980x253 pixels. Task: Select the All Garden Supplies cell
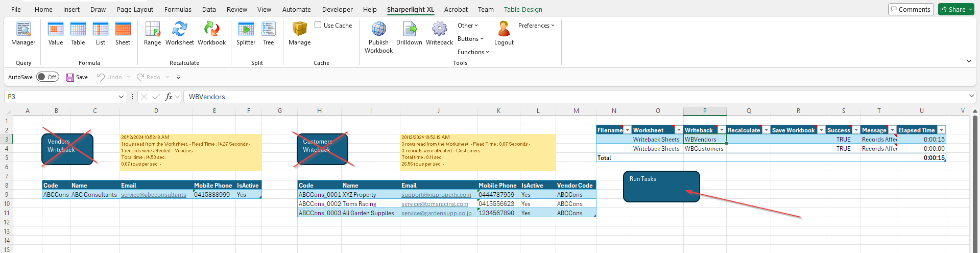(x=371, y=213)
